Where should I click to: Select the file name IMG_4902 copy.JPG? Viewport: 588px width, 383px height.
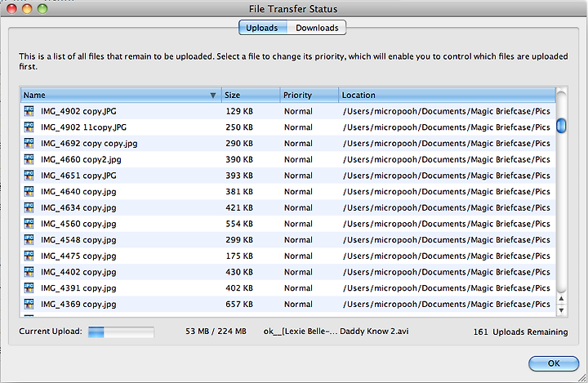[x=78, y=111]
